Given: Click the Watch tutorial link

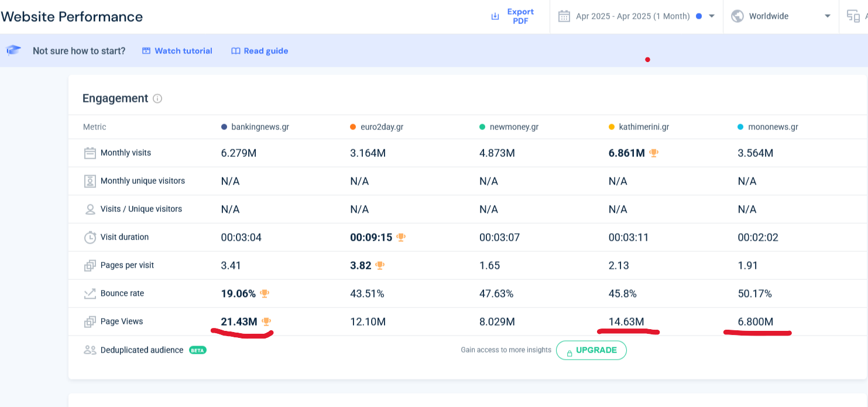Looking at the screenshot, I should click(x=177, y=51).
